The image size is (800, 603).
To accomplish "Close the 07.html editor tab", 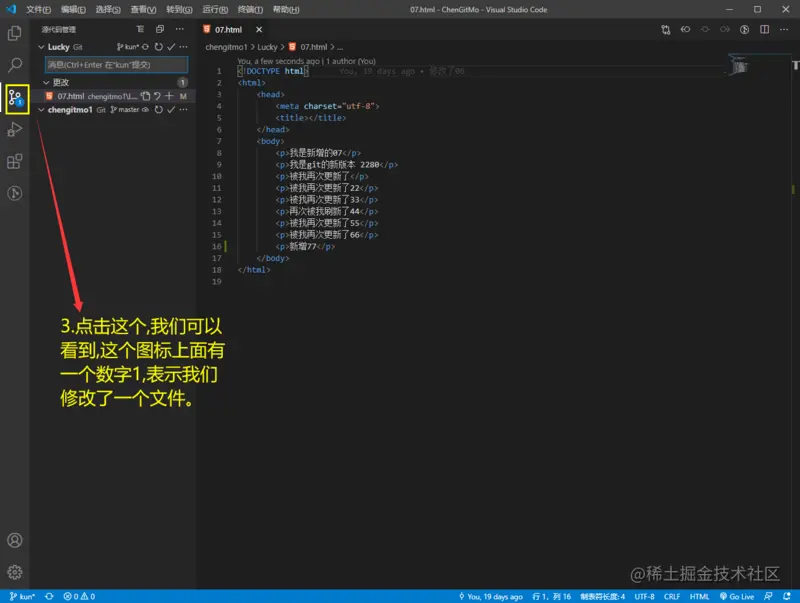I will [x=259, y=30].
